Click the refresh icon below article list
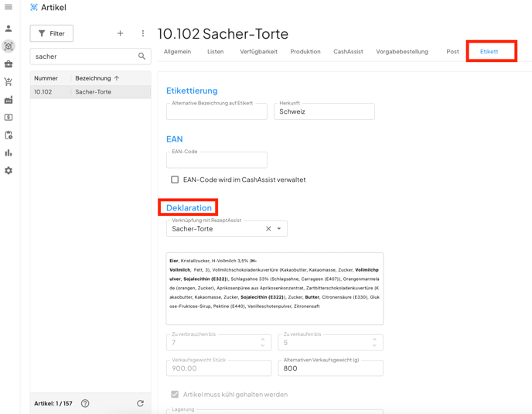 click(140, 403)
